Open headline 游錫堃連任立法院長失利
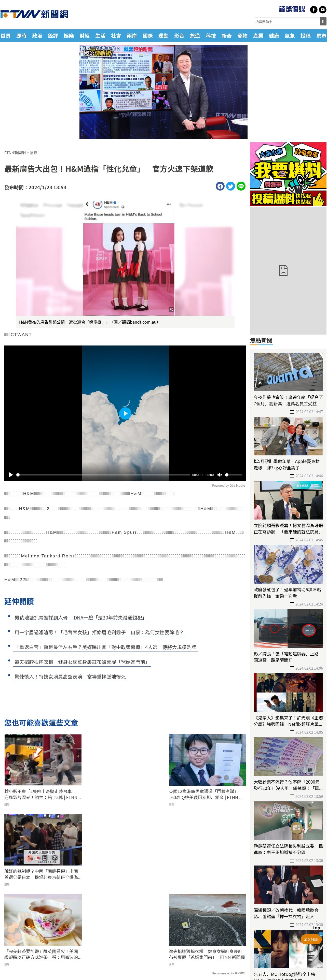Viewport: 327px width, 980px height. pyautogui.click(x=288, y=849)
